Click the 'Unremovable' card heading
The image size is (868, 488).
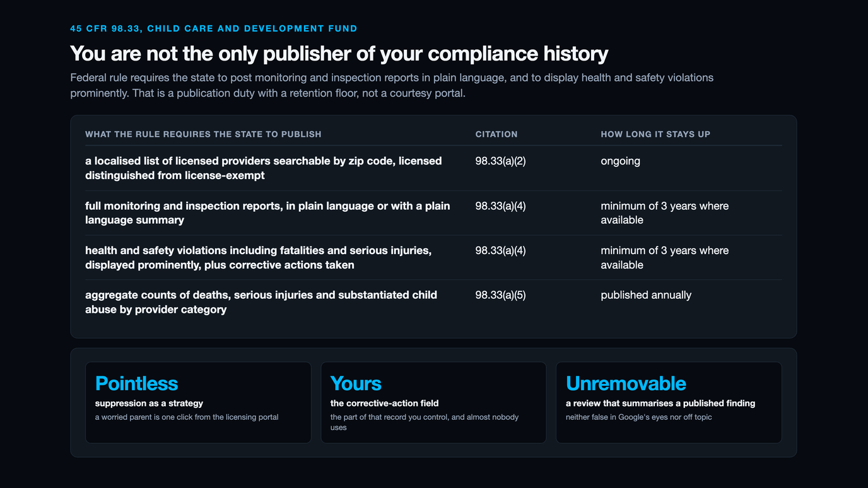pyautogui.click(x=626, y=383)
